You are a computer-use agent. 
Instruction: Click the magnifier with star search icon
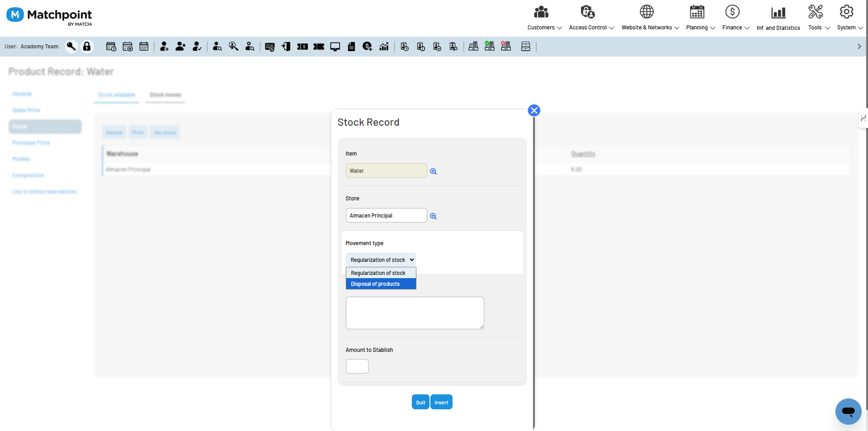pos(234,47)
